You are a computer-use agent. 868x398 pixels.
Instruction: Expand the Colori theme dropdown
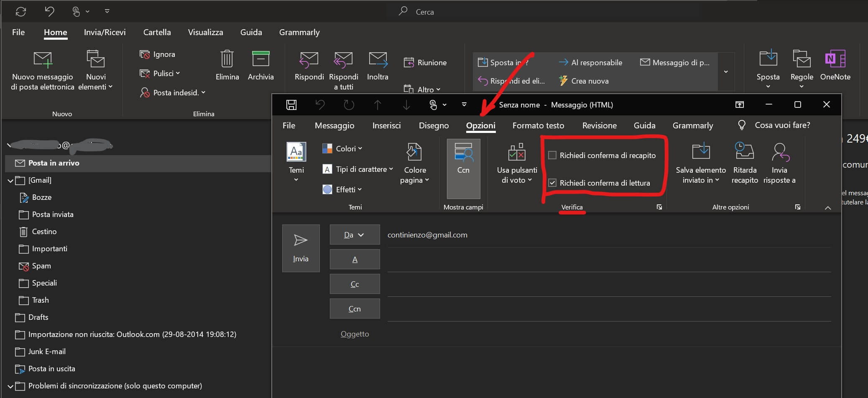coord(342,149)
